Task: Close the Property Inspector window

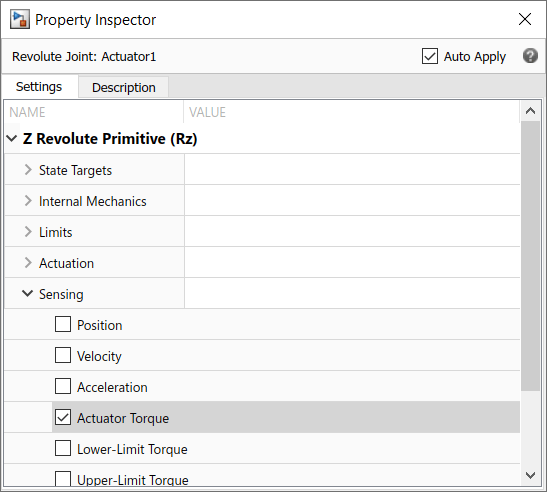Action: (525, 19)
